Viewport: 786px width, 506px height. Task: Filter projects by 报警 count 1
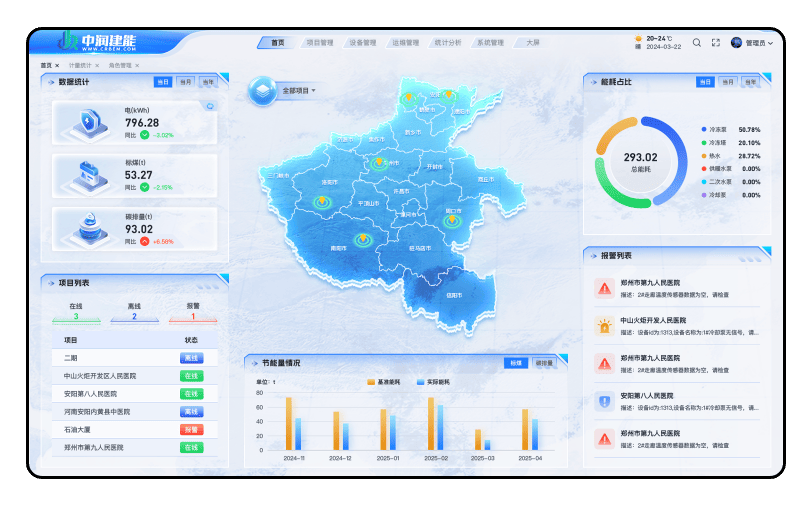click(193, 312)
